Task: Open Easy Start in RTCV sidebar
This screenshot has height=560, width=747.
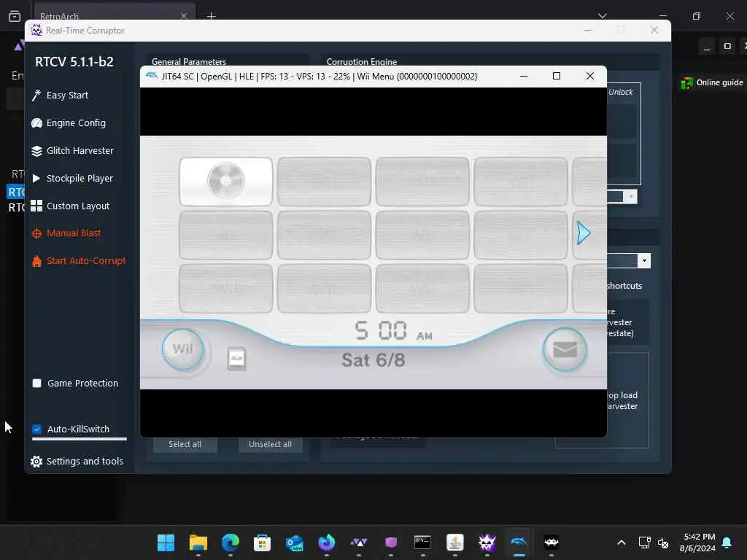Action: (68, 96)
